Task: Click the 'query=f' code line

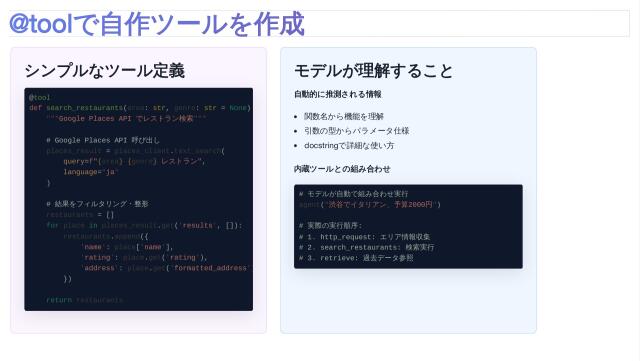Action: (134, 161)
